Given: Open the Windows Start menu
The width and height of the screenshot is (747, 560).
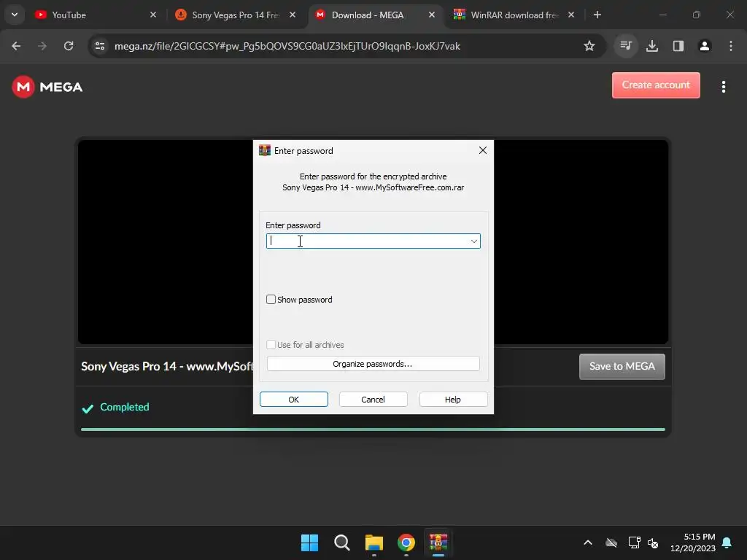Looking at the screenshot, I should coord(309,542).
